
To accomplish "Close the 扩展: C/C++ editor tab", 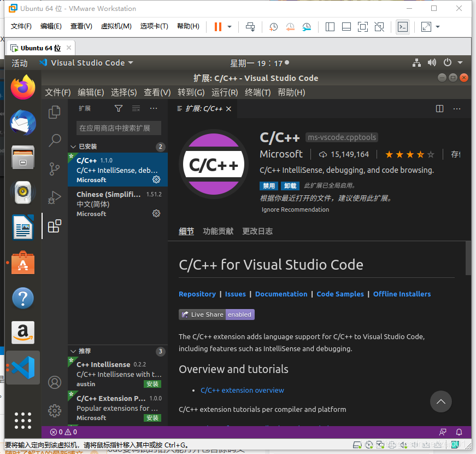I will coord(228,109).
